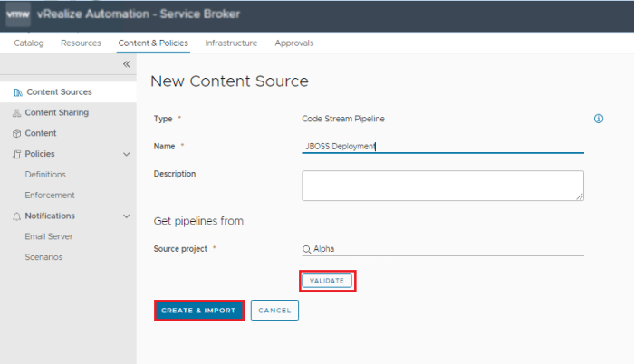The width and height of the screenshot is (634, 364).
Task: Collapse the Policies section chevron
Action: (126, 155)
